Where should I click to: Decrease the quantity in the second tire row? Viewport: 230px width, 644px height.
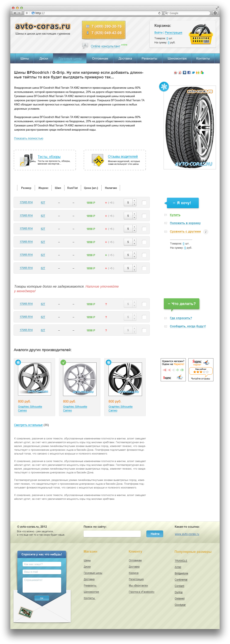coord(134,218)
